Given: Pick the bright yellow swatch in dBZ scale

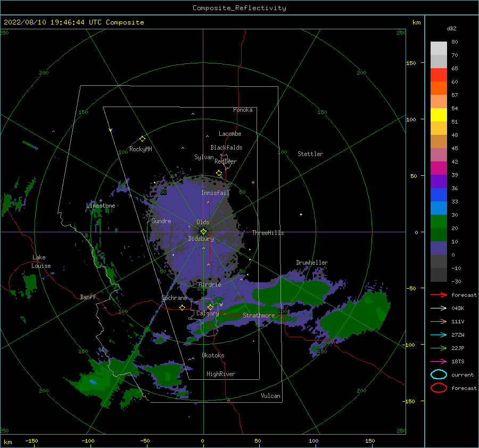Looking at the screenshot, I should [439, 115].
